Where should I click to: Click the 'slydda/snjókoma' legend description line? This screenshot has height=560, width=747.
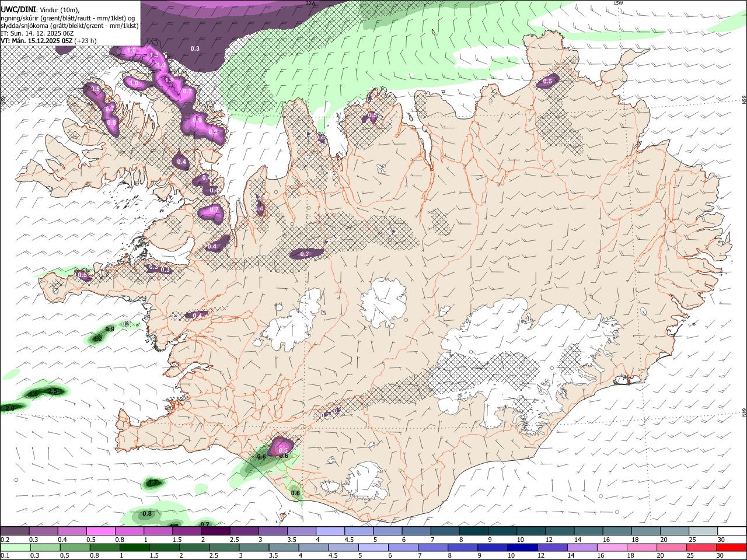[x=69, y=26]
